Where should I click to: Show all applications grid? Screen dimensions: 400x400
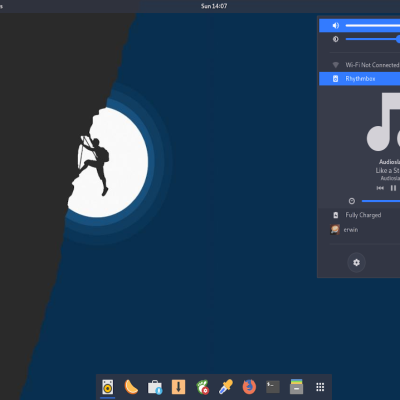click(320, 387)
